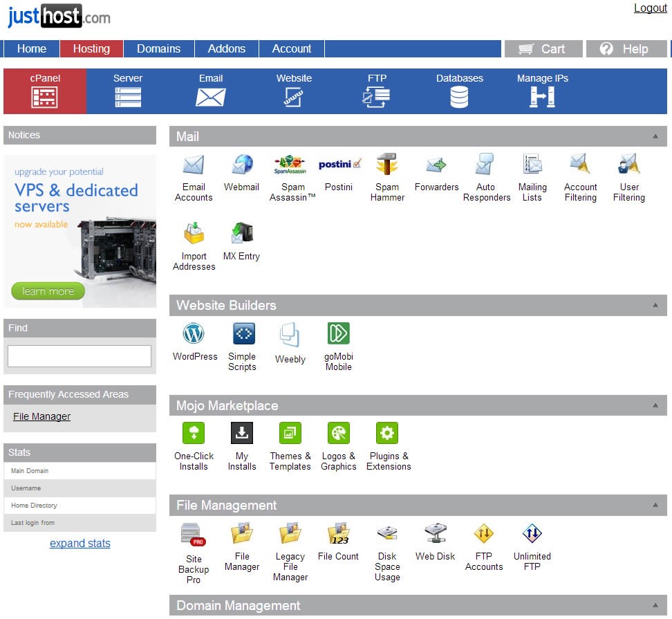The width and height of the screenshot is (672, 619).
Task: Open Web Disk
Action: 436,533
